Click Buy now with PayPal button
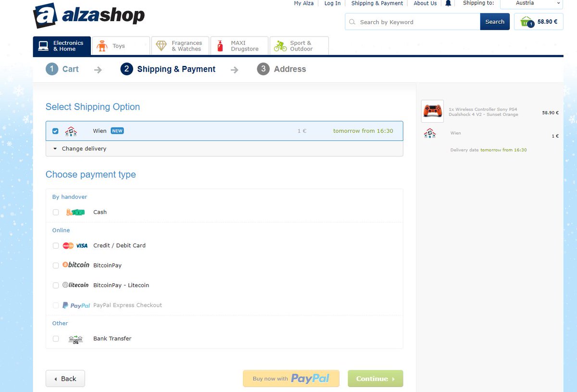The width and height of the screenshot is (577, 392). tap(291, 379)
